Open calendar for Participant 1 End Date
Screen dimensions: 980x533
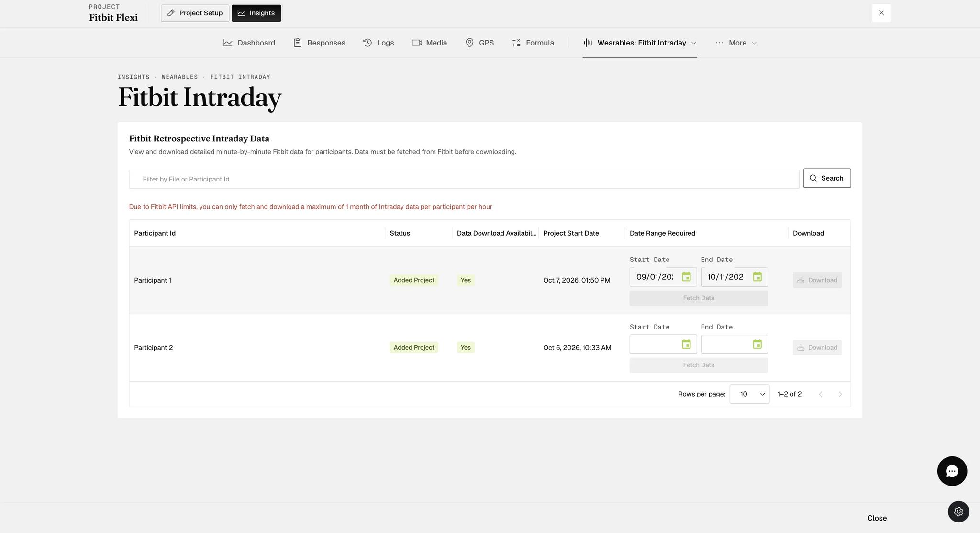(x=757, y=277)
